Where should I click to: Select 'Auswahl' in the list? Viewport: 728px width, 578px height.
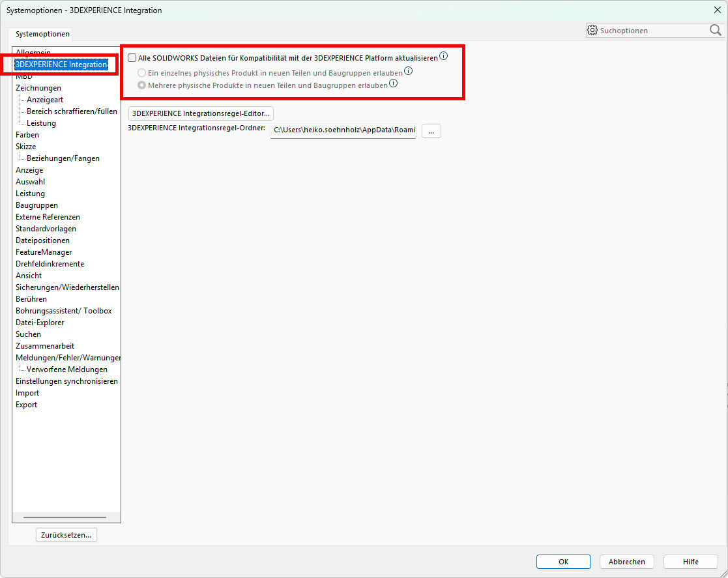tap(30, 182)
